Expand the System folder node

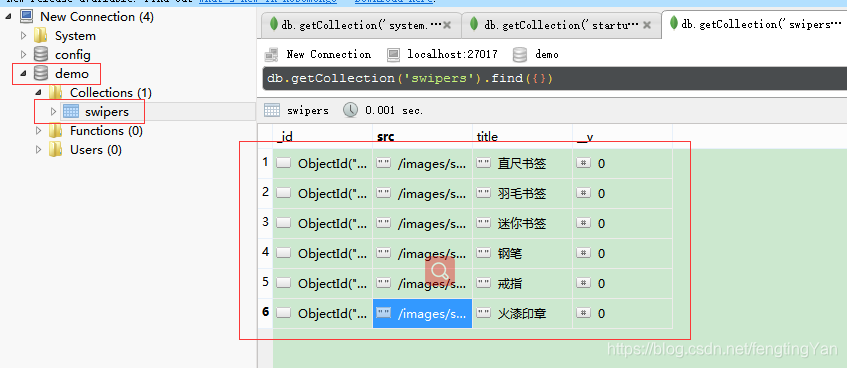click(23, 36)
